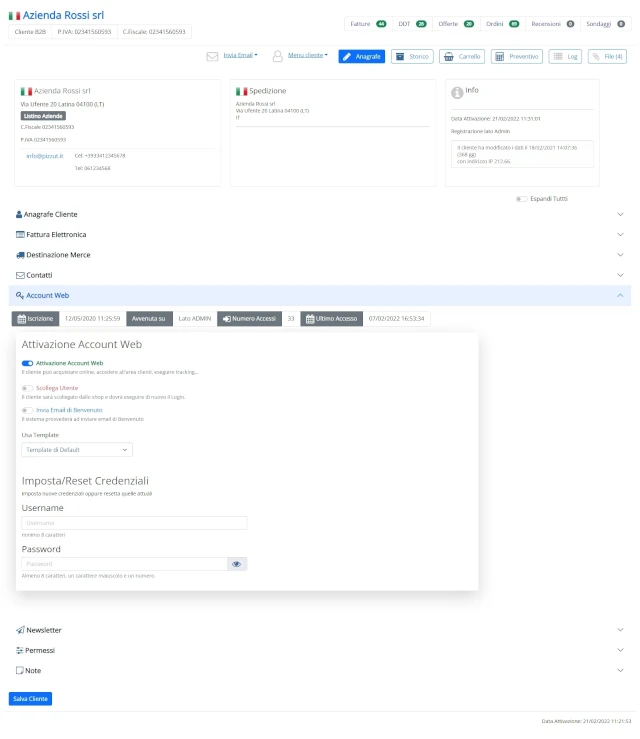Expand Note section with its chevron
640x739 pixels.
click(x=620, y=670)
